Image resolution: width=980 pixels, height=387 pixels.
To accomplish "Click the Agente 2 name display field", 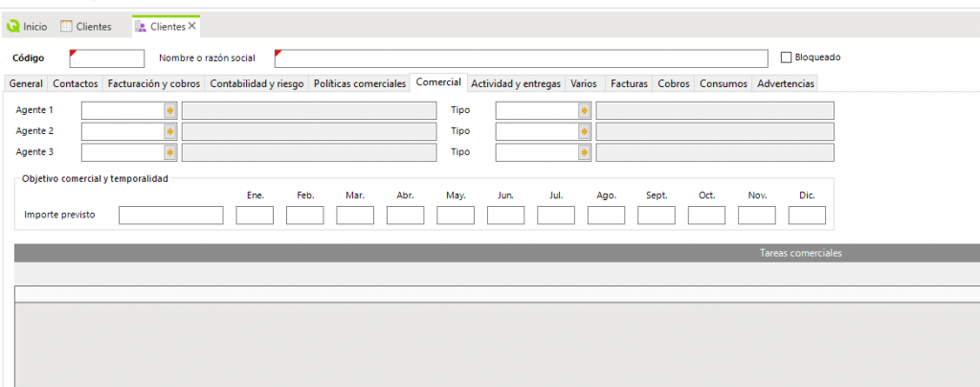I will coord(309,132).
